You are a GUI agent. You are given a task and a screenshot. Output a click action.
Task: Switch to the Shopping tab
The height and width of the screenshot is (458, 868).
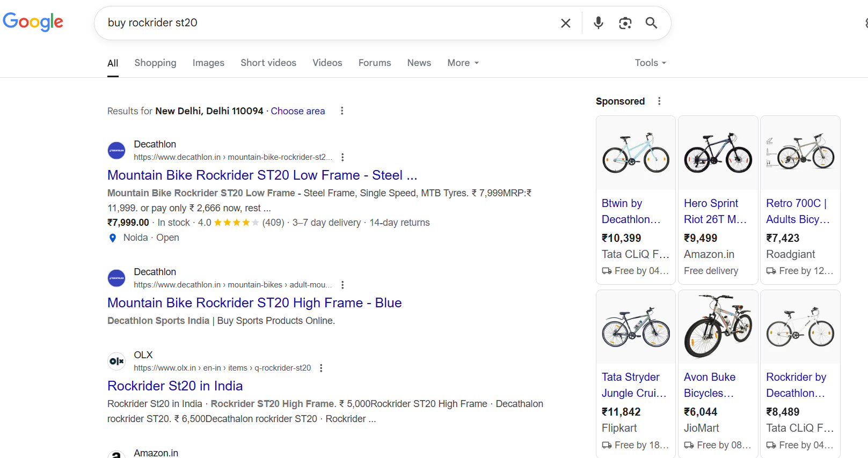(155, 63)
